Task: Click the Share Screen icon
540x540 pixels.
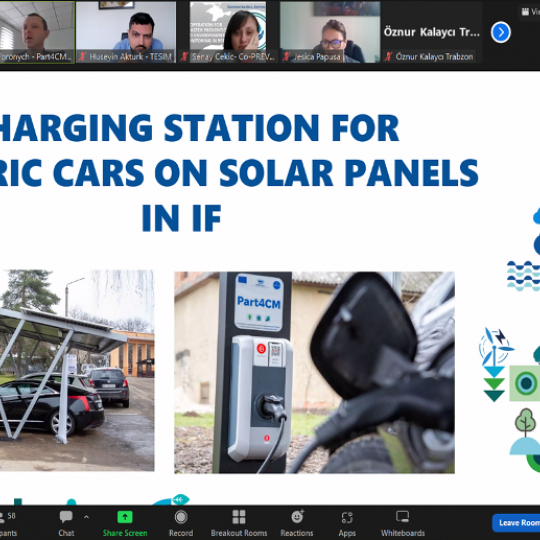Action: point(125,523)
